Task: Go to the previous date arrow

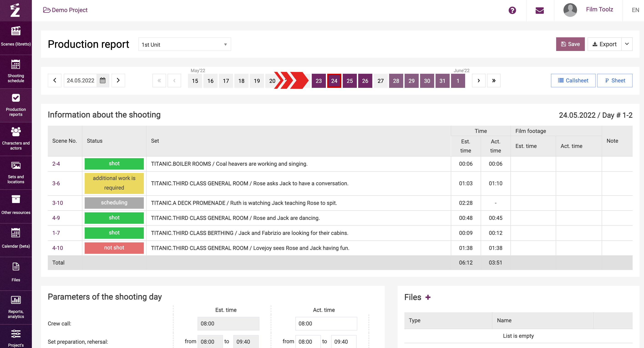Action: coord(54,81)
